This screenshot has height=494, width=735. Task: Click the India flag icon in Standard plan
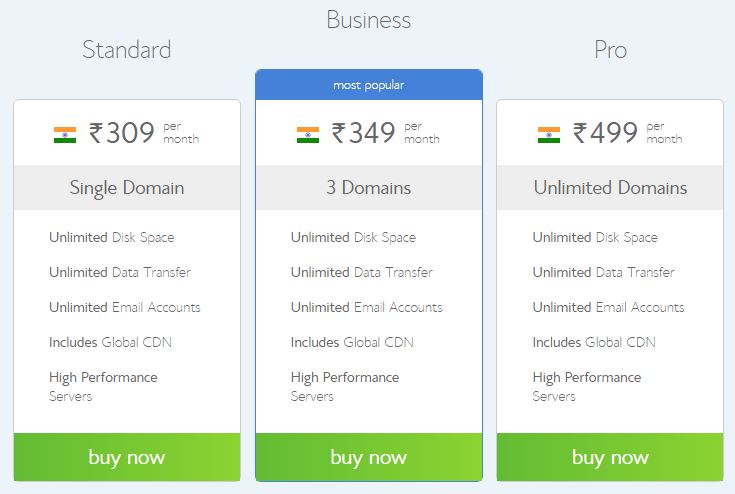pos(65,135)
